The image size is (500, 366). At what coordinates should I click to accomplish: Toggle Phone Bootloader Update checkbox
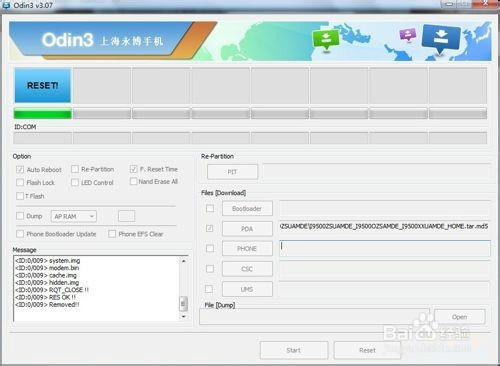click(20, 234)
